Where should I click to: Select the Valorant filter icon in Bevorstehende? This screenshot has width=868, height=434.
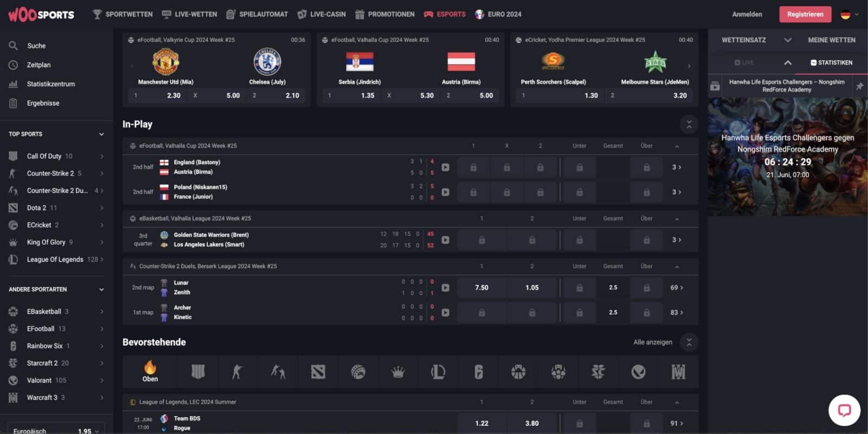click(x=639, y=372)
